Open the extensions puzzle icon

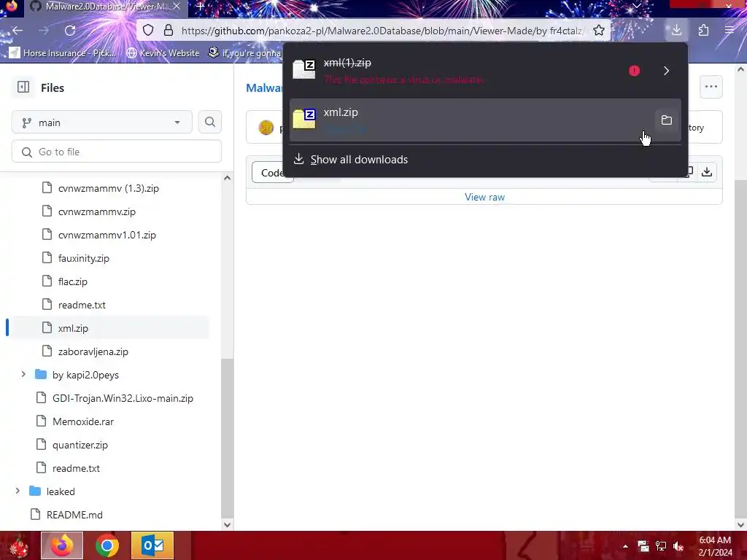[703, 31]
